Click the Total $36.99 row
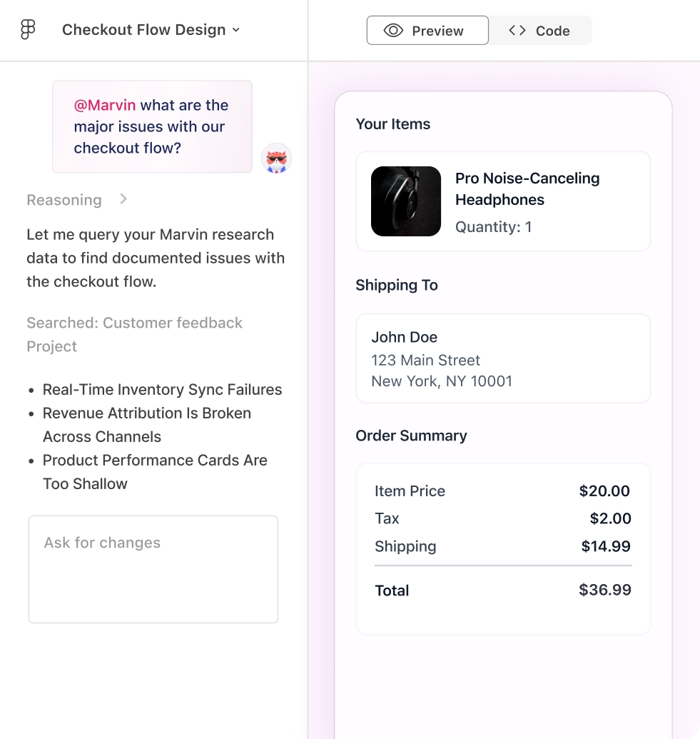 [502, 590]
